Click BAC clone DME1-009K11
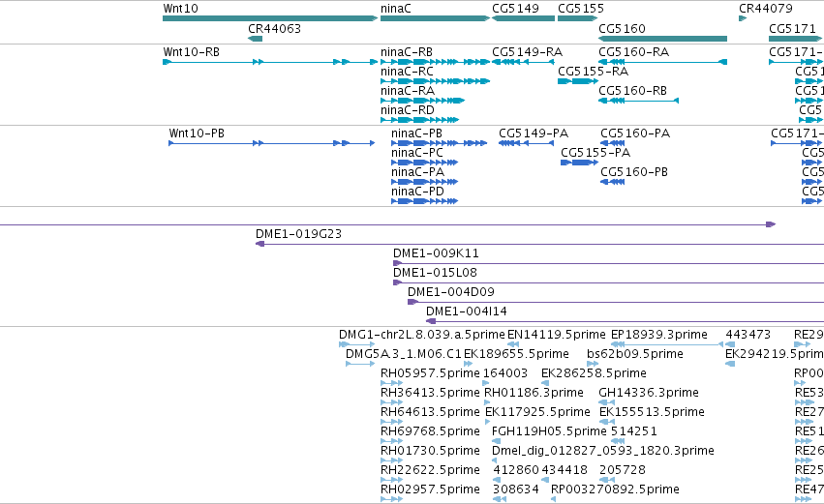 [608, 263]
